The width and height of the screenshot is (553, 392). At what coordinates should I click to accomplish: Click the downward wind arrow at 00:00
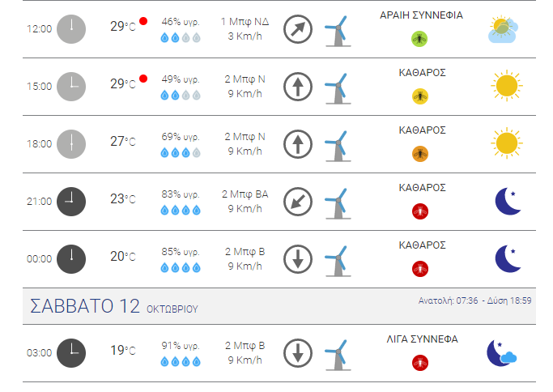point(298,259)
